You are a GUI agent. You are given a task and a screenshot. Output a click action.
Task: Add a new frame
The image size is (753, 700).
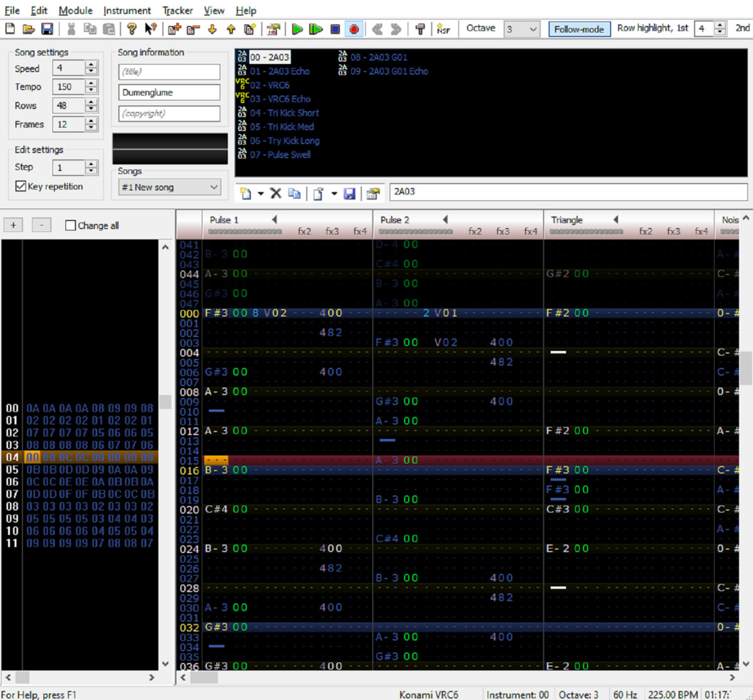(x=174, y=29)
